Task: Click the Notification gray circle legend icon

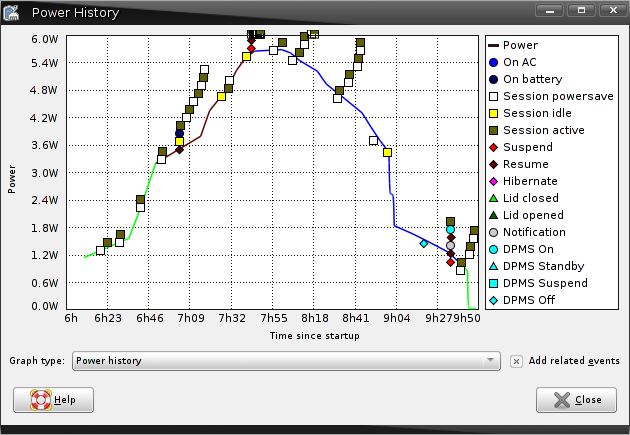Action: (493, 232)
